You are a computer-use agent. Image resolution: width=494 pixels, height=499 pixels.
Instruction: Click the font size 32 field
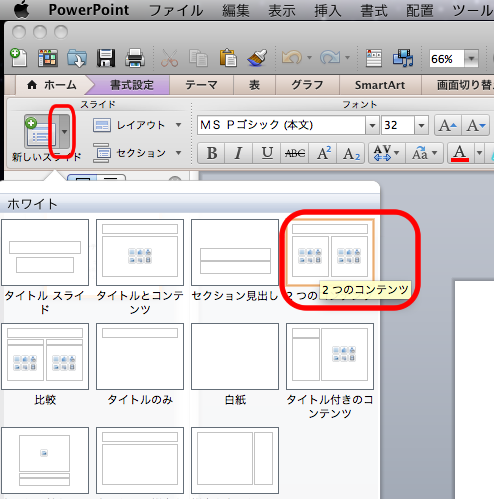coord(398,125)
